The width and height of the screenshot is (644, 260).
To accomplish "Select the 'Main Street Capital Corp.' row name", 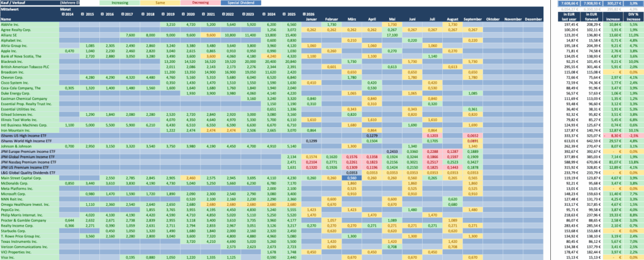I will pyautogui.click(x=30, y=178).
